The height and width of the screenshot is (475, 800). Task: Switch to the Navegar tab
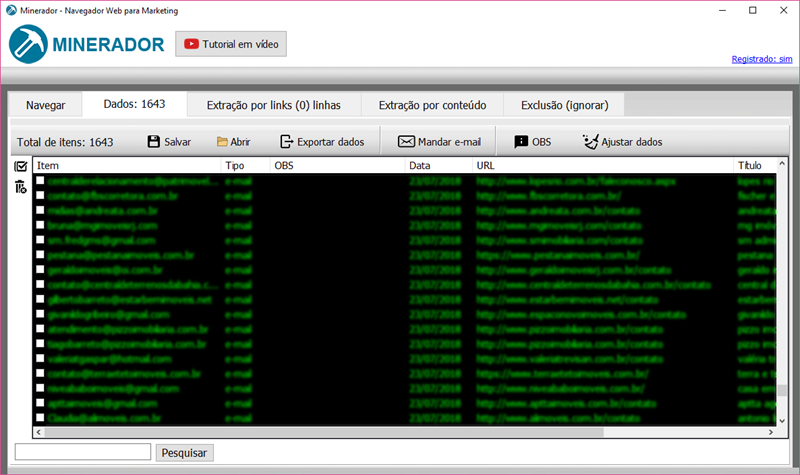coord(45,105)
